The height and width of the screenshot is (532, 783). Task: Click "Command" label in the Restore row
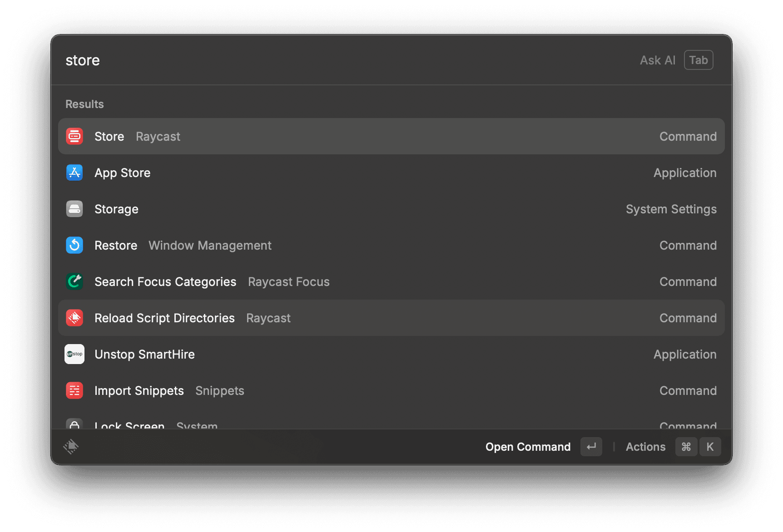tap(688, 245)
